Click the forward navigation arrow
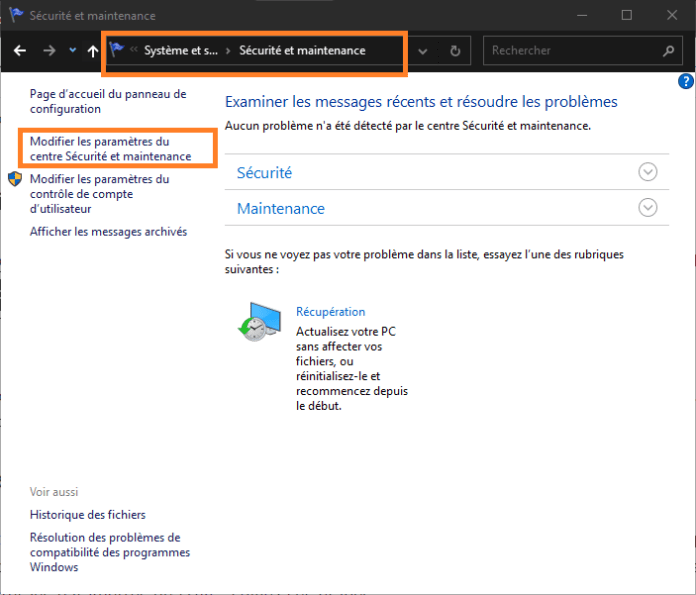 point(49,51)
